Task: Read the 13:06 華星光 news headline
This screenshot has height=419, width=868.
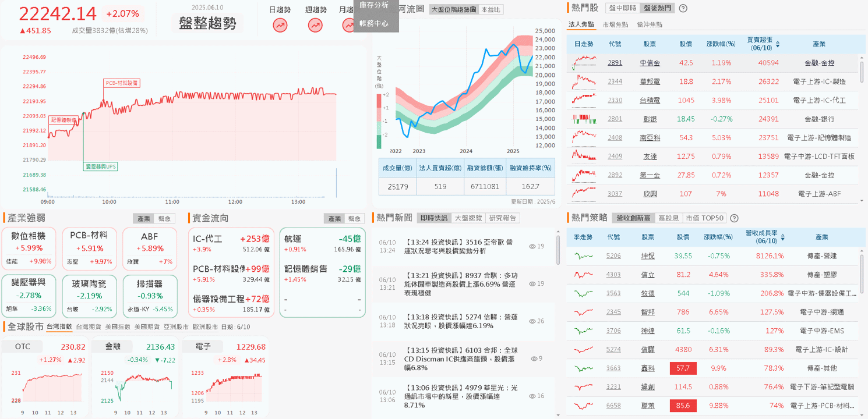Action: pos(460,396)
